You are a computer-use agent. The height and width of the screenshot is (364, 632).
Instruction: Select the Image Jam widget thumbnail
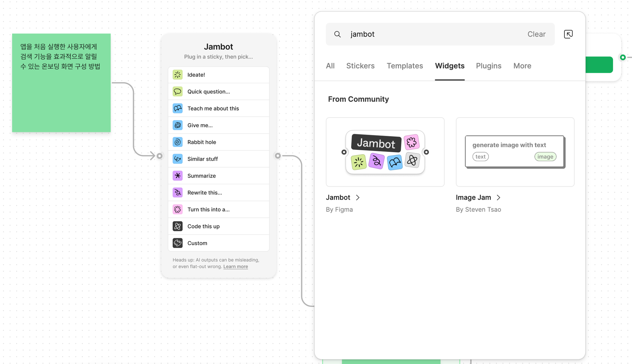[x=515, y=152]
